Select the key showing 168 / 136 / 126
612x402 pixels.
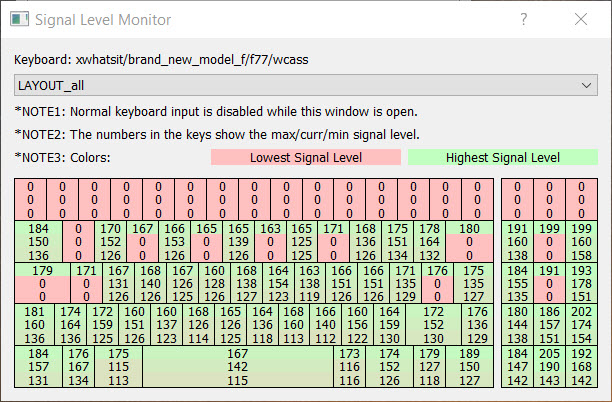tap(366, 242)
